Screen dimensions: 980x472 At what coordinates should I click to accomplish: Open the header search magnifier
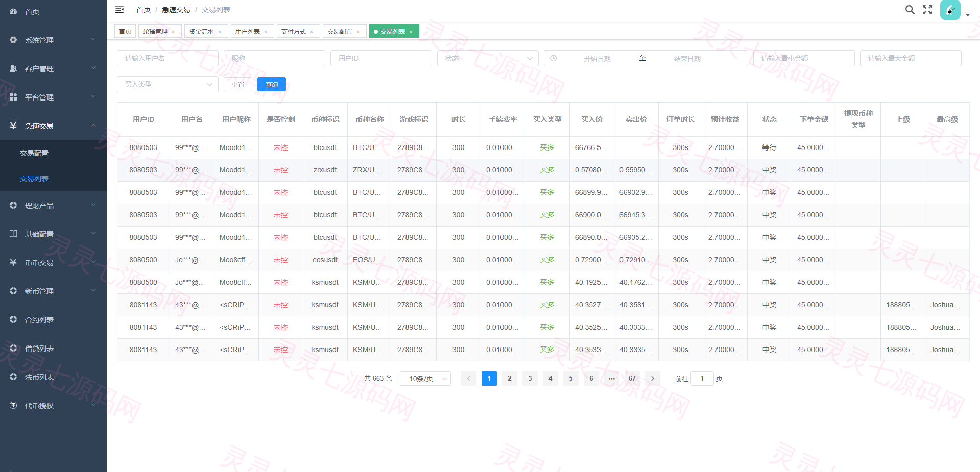coord(910,10)
